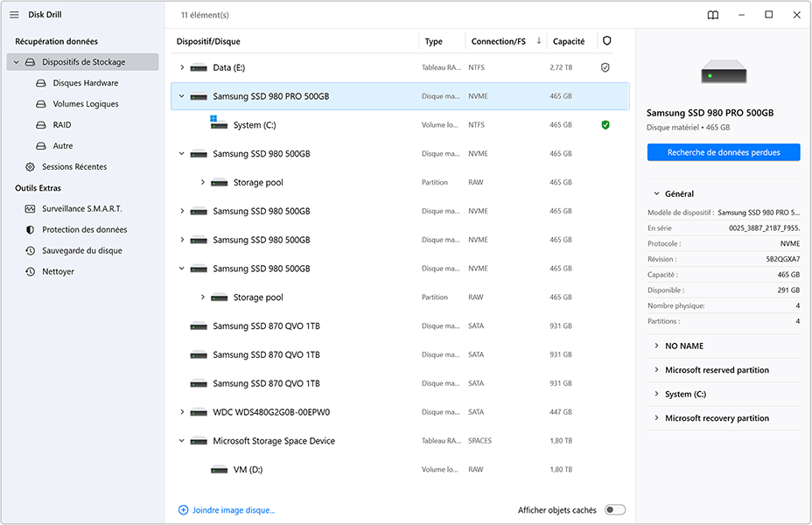Open Disques Hardware in the sidebar
Image resolution: width=812 pixels, height=525 pixels.
[x=86, y=83]
